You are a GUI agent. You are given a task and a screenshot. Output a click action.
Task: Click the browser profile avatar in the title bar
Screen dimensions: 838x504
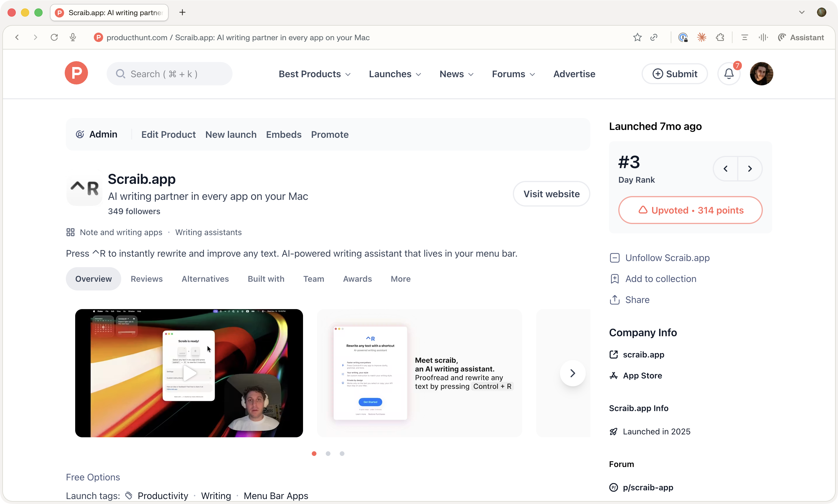click(821, 12)
